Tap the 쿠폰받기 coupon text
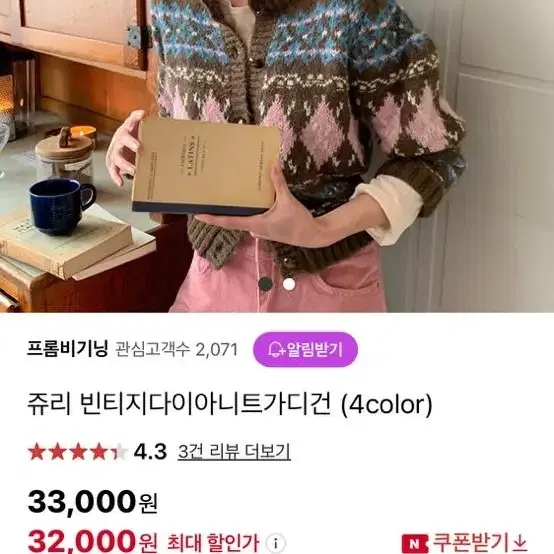 point(470,543)
